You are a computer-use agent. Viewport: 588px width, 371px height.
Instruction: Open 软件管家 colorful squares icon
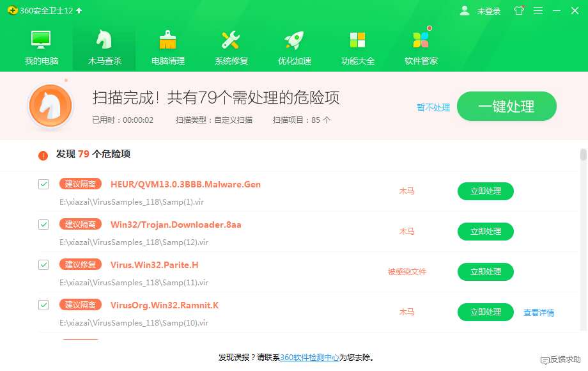tap(421, 40)
